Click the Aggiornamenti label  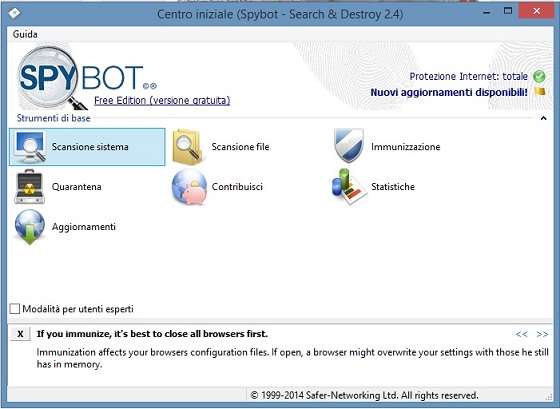(84, 227)
